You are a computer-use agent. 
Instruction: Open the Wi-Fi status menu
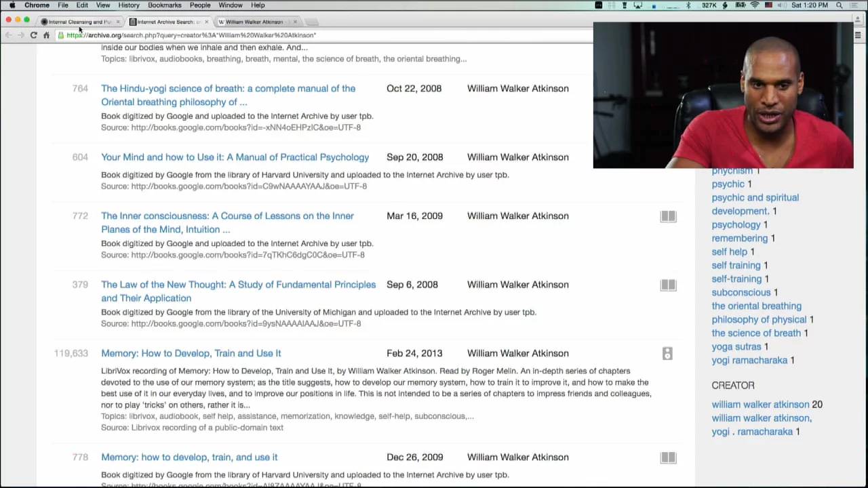pyautogui.click(x=754, y=5)
